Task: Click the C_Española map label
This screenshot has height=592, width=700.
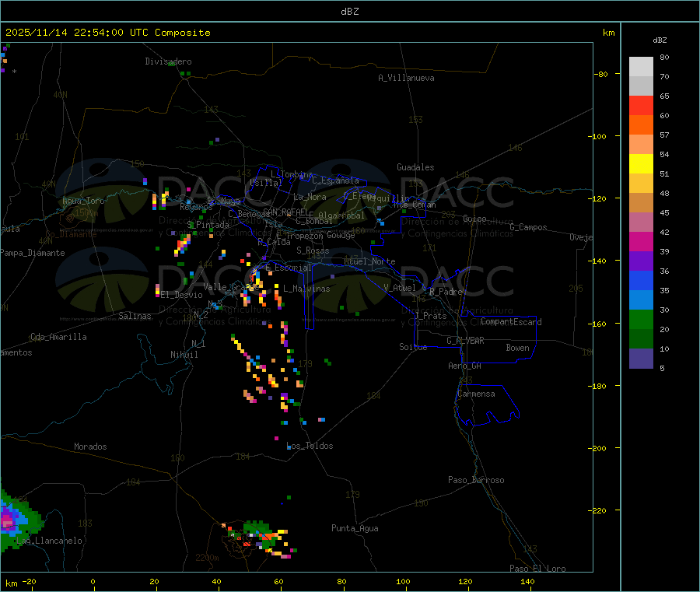Action: 336,180
